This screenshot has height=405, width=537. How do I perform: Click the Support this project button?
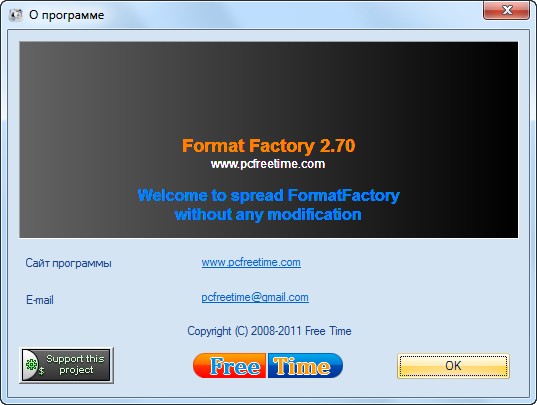click(x=66, y=365)
